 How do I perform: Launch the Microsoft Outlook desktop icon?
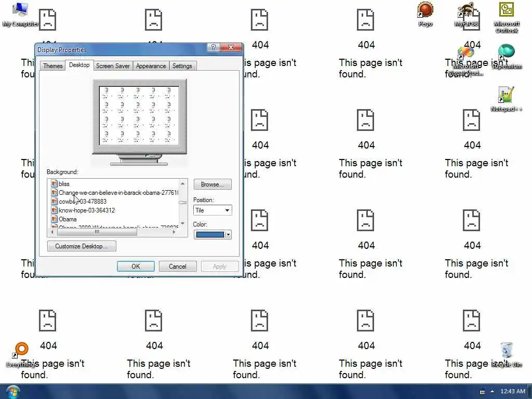507,17
